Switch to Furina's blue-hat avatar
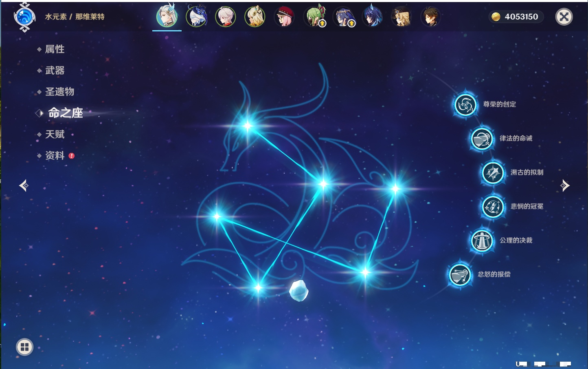This screenshot has width=588, height=369. [196, 17]
